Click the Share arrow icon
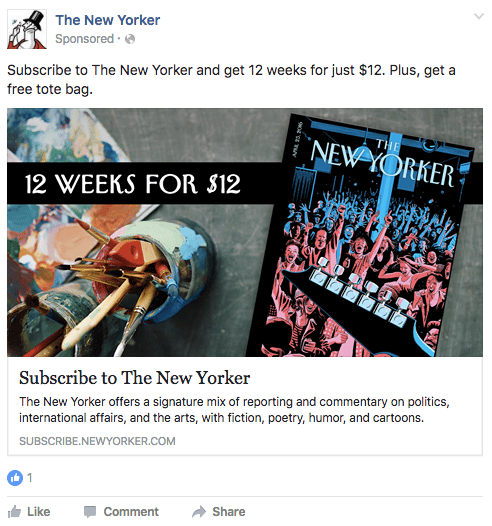Viewport: 492px width, 526px height. pos(199,512)
